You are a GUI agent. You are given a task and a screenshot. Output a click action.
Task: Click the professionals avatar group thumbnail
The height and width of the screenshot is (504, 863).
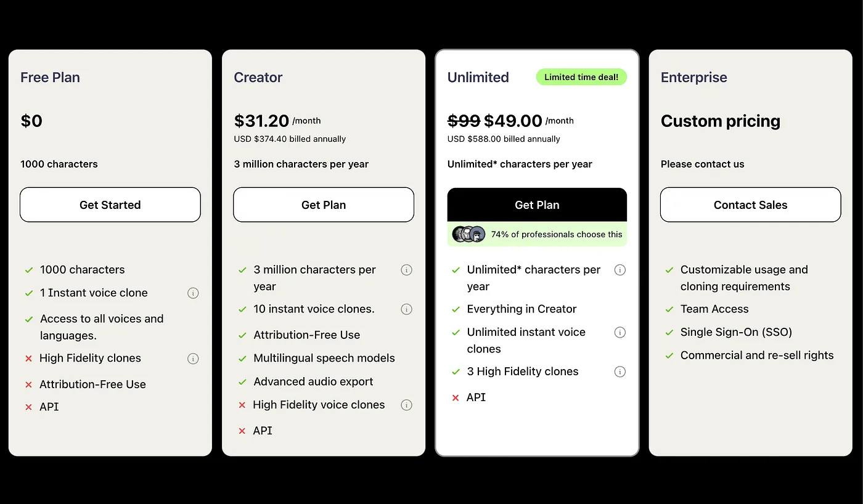click(469, 234)
